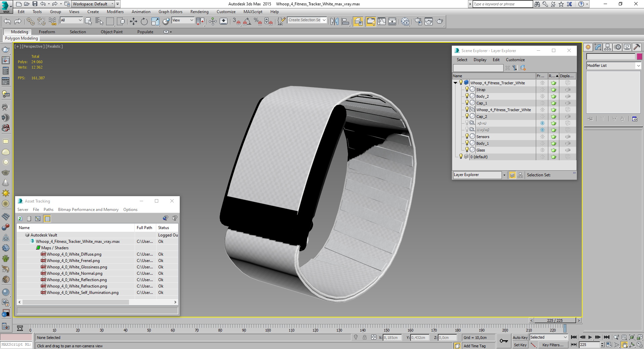Open Bitmap Performance and Memory menu
This screenshot has width=644, height=349.
pyautogui.click(x=88, y=210)
